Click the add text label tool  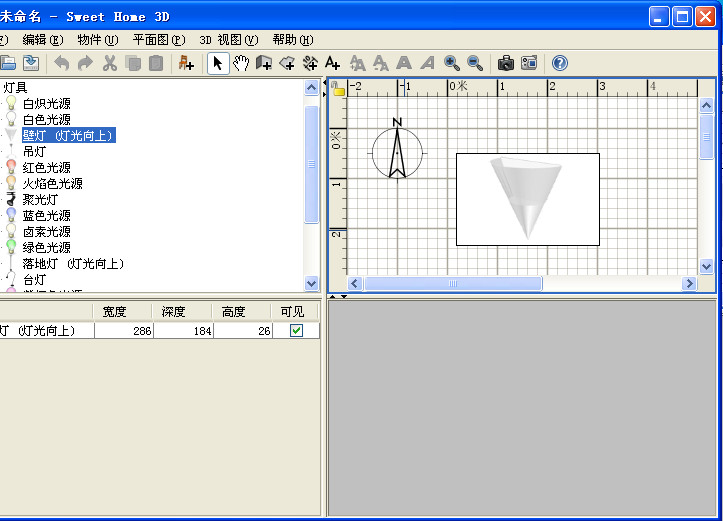point(333,63)
